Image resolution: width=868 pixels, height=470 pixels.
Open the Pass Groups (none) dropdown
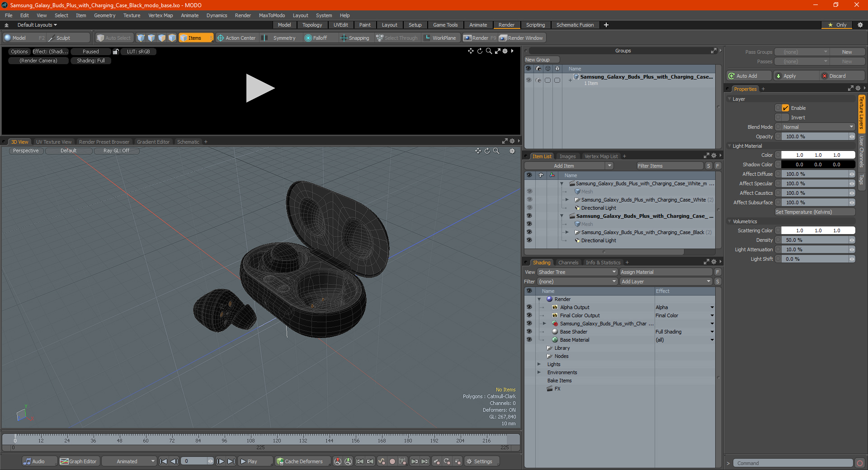pos(802,52)
